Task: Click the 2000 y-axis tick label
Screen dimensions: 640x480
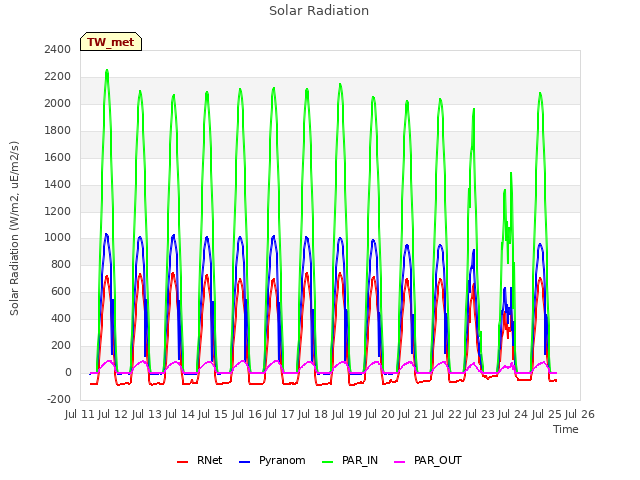Action: [x=58, y=104]
